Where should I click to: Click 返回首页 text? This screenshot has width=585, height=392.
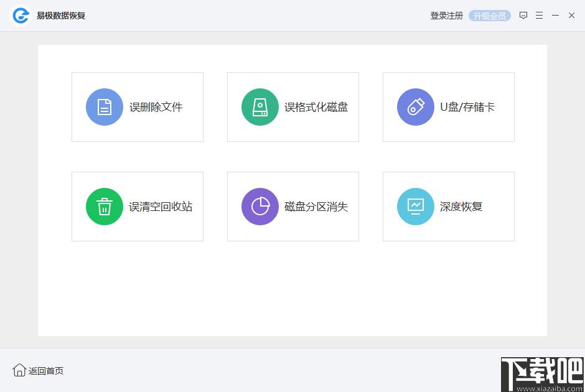(46, 371)
